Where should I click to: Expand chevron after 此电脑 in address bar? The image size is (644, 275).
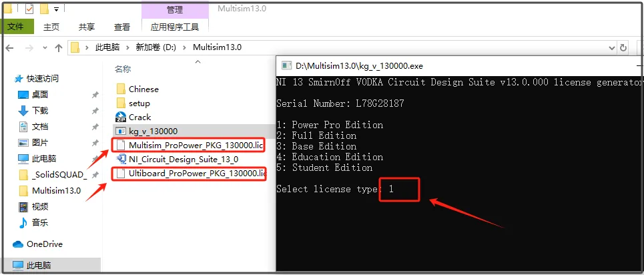pyautogui.click(x=127, y=47)
